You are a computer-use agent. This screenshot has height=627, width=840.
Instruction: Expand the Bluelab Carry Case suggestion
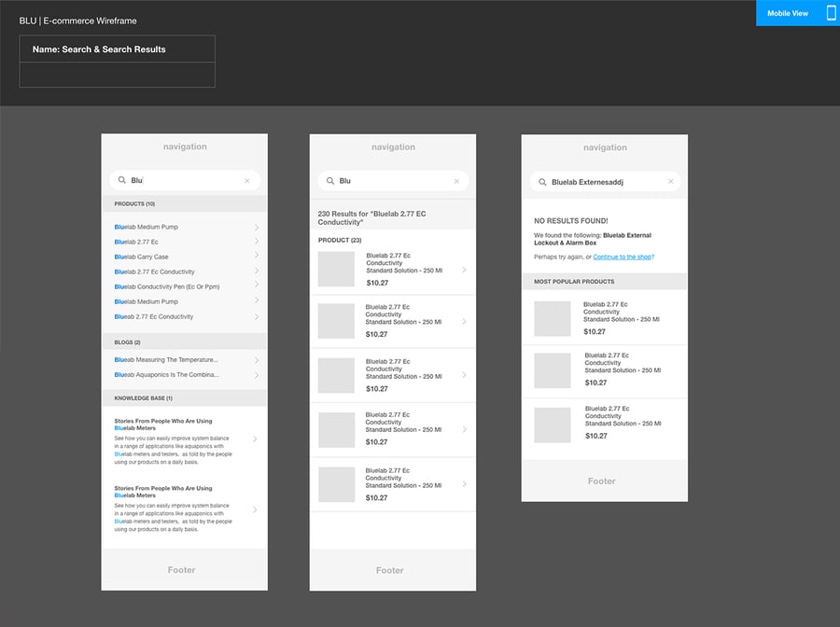[x=256, y=257]
